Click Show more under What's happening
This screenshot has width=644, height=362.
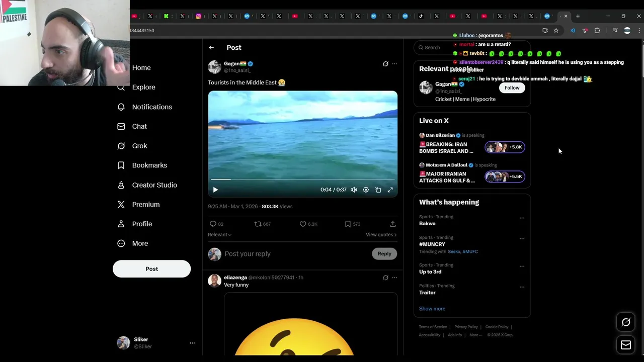click(x=432, y=309)
